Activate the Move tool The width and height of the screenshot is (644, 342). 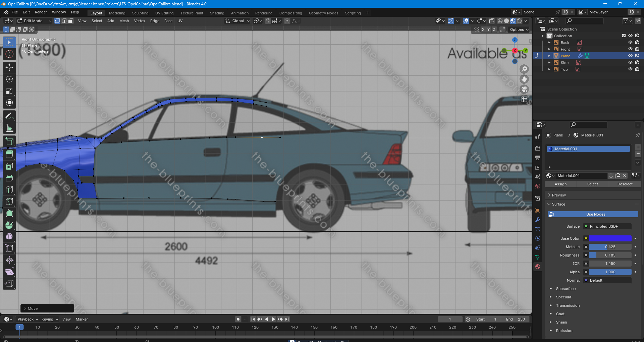point(9,67)
